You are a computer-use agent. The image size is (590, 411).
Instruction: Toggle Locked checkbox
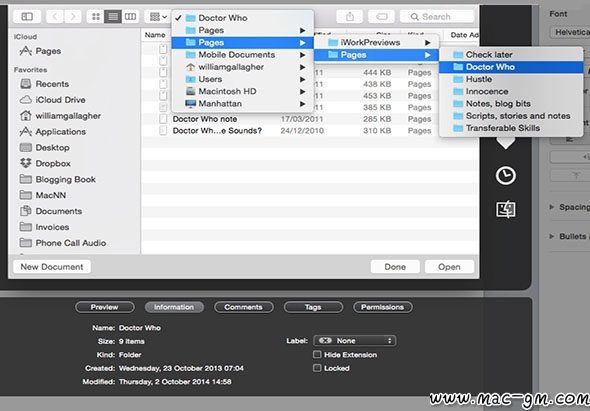tap(317, 368)
